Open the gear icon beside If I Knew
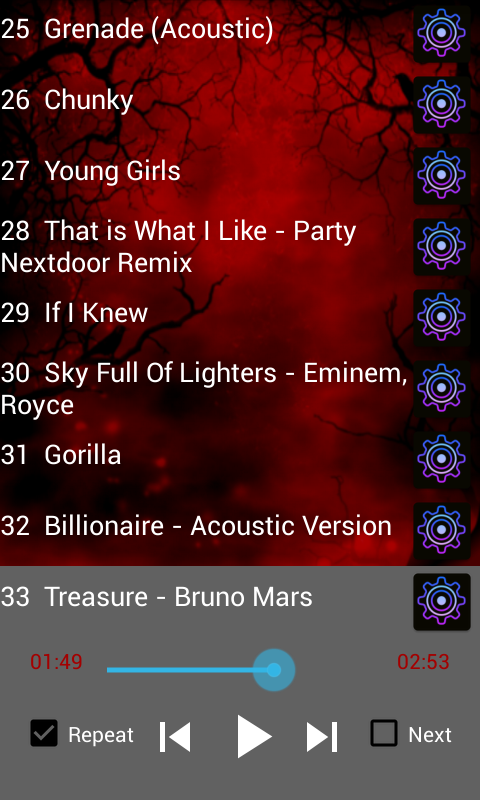This screenshot has height=800, width=480. point(442,317)
